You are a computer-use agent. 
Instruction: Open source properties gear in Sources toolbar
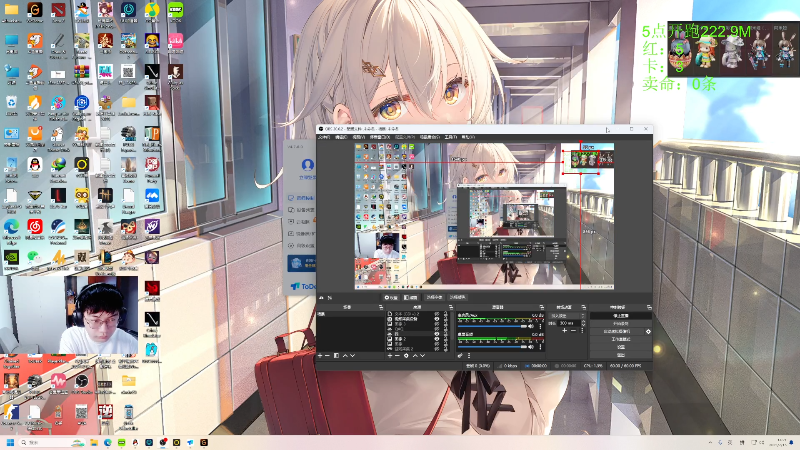(406, 355)
